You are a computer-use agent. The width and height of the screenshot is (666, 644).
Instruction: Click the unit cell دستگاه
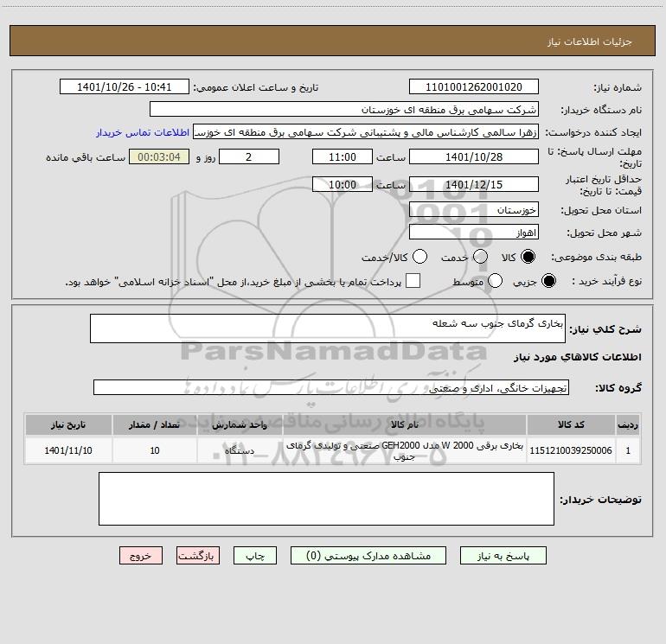pyautogui.click(x=240, y=450)
